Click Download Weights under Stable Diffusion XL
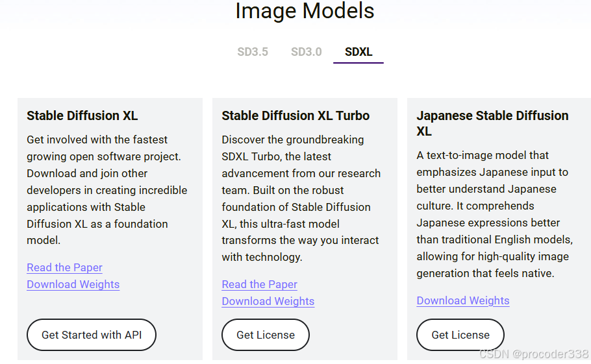The image size is (591, 364). 73,284
